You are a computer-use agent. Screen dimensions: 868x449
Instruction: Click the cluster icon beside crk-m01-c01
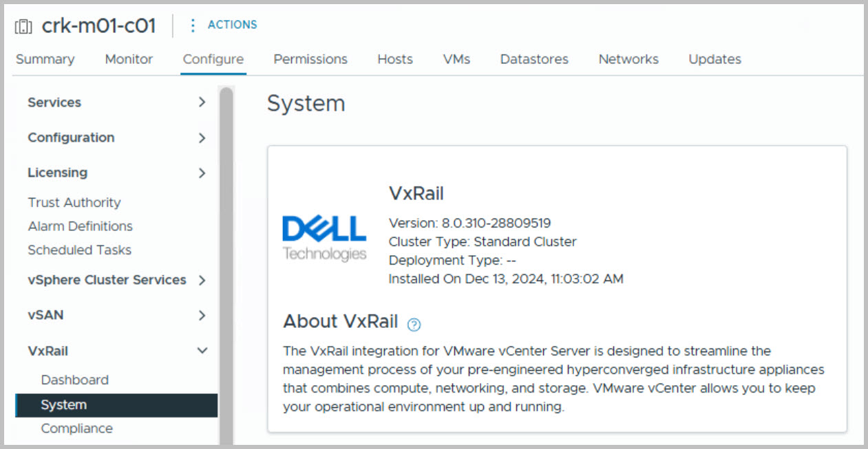23,27
